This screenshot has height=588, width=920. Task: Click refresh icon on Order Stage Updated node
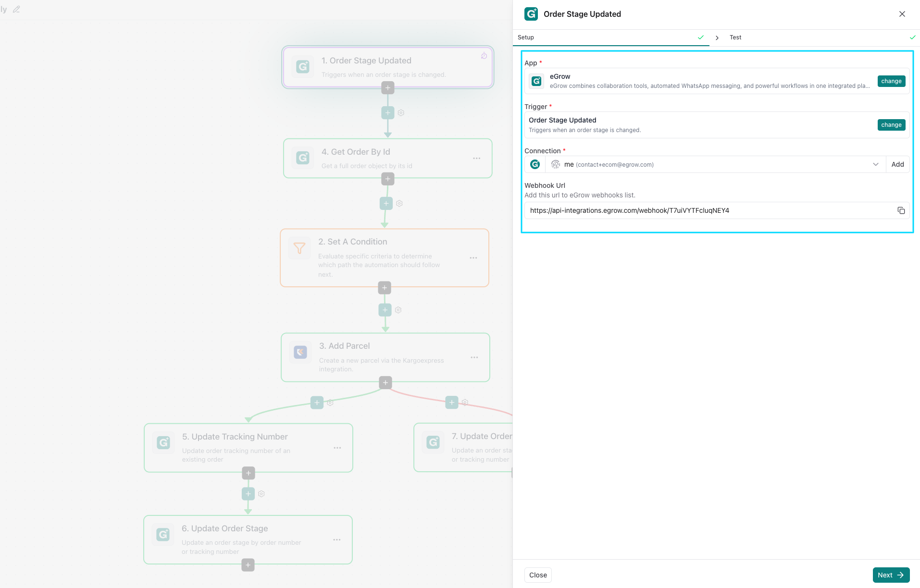[x=484, y=56]
